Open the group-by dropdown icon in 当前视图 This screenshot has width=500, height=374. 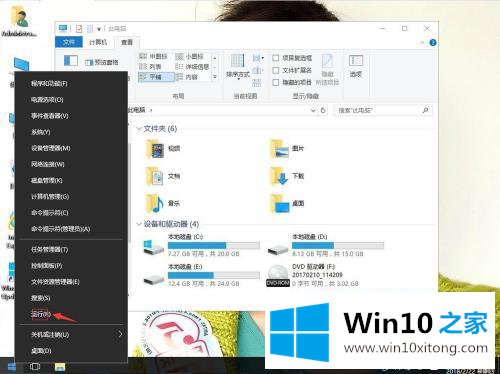[258, 58]
